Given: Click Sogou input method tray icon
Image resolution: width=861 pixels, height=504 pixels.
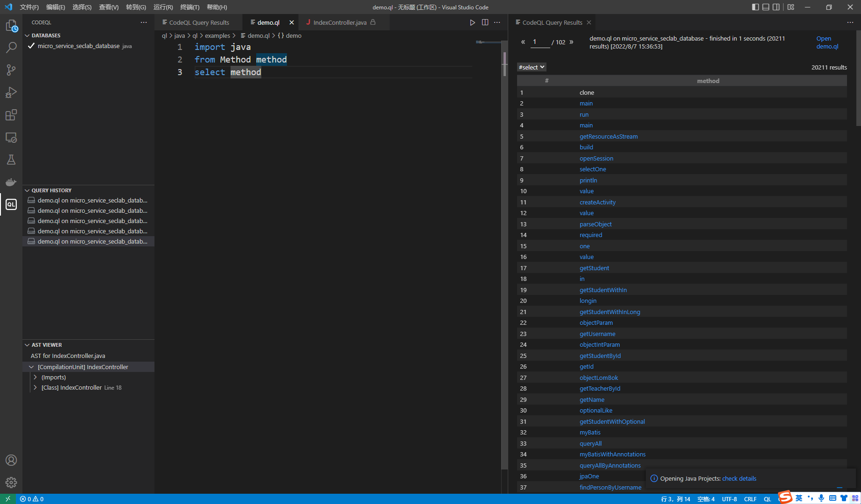Looking at the screenshot, I should 785,497.
